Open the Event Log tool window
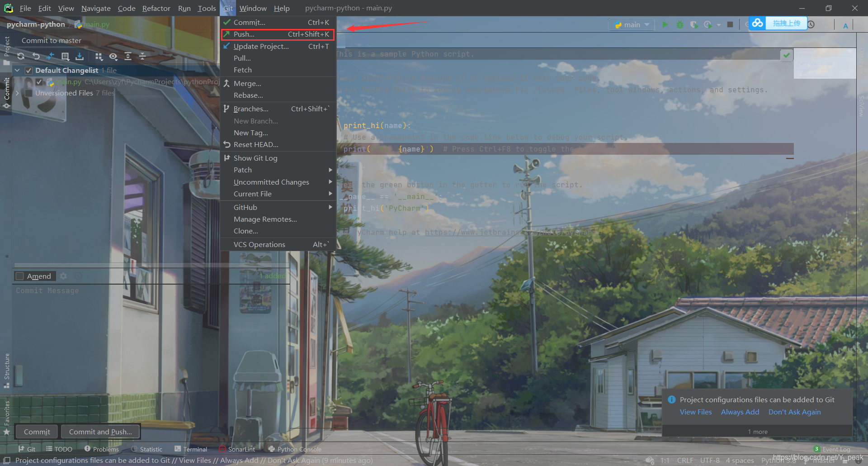The image size is (868, 466). tap(832, 449)
